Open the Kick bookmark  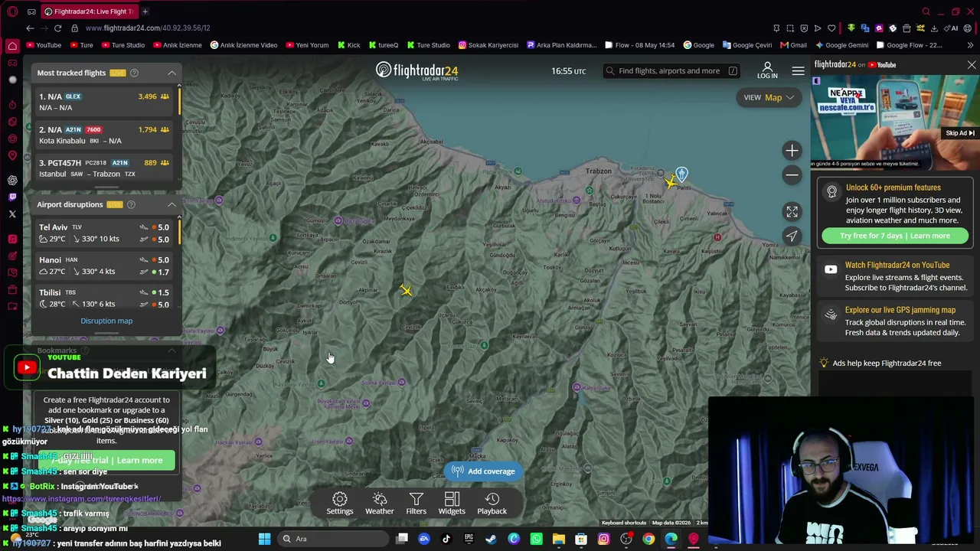pos(348,45)
